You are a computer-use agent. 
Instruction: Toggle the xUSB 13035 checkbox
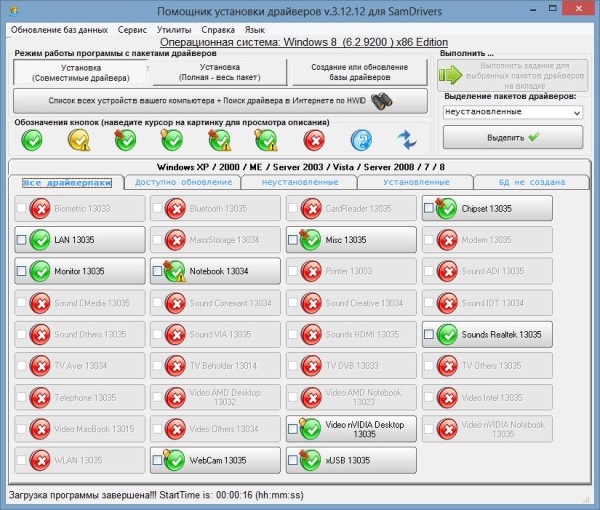coord(292,461)
